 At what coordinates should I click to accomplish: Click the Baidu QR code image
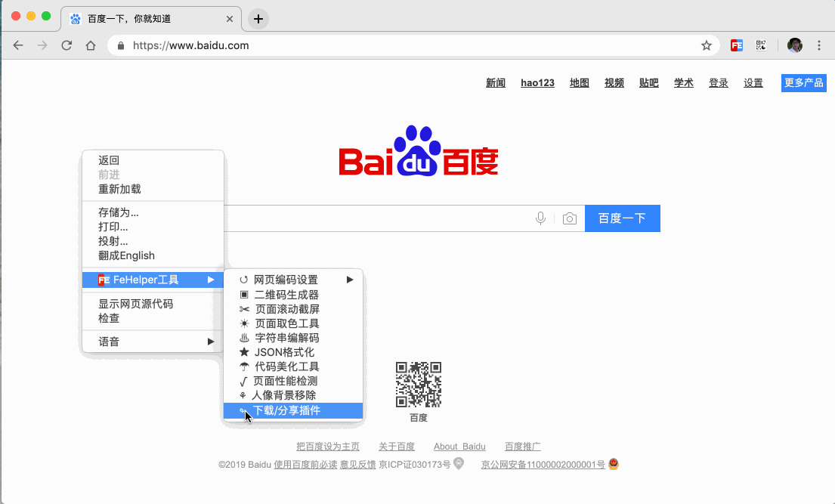click(419, 385)
